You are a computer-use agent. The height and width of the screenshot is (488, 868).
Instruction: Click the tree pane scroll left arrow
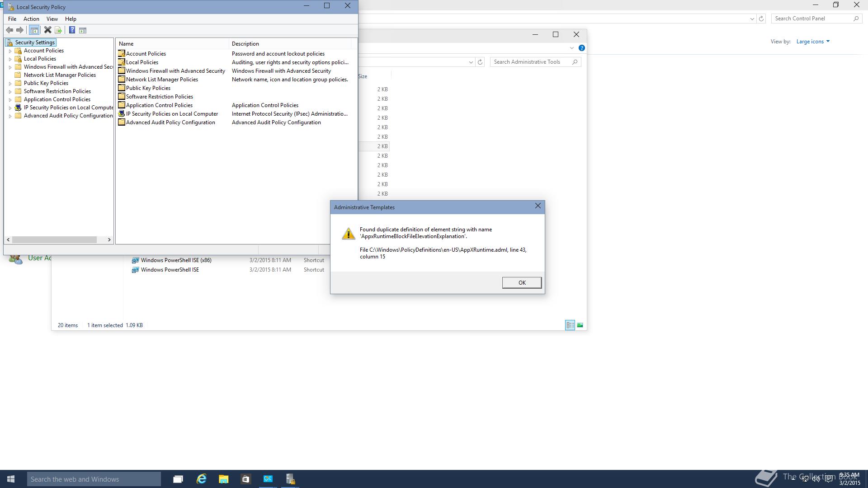click(x=8, y=239)
